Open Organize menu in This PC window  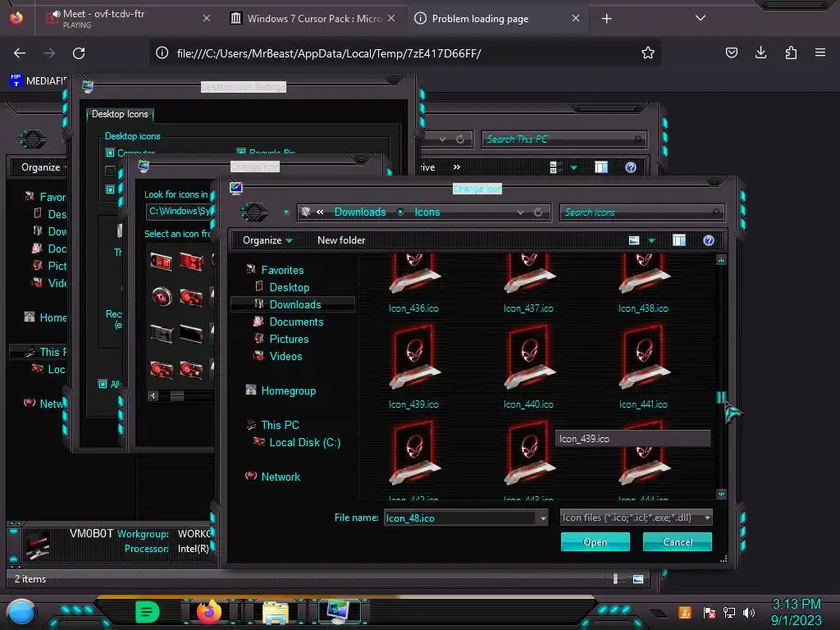point(41,167)
